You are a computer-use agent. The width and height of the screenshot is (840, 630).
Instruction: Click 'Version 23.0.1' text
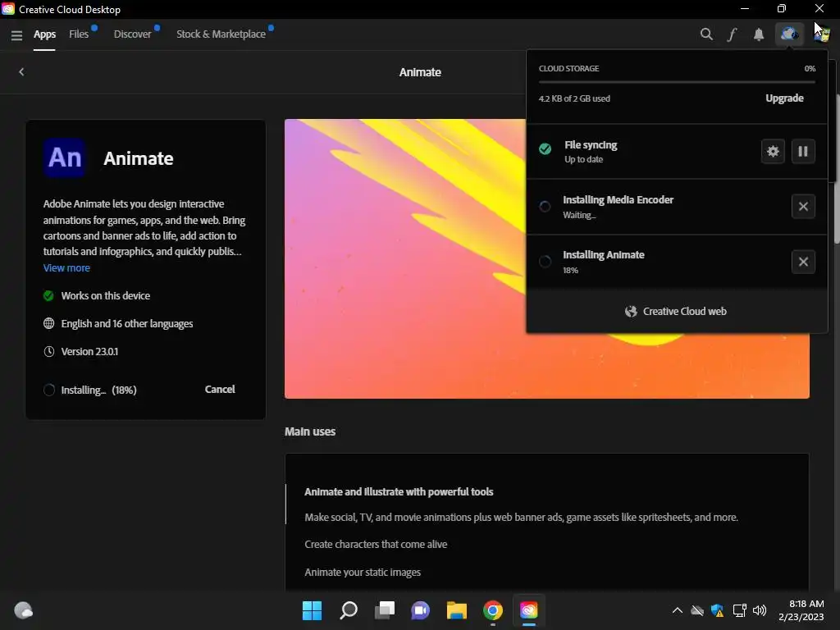(x=89, y=351)
